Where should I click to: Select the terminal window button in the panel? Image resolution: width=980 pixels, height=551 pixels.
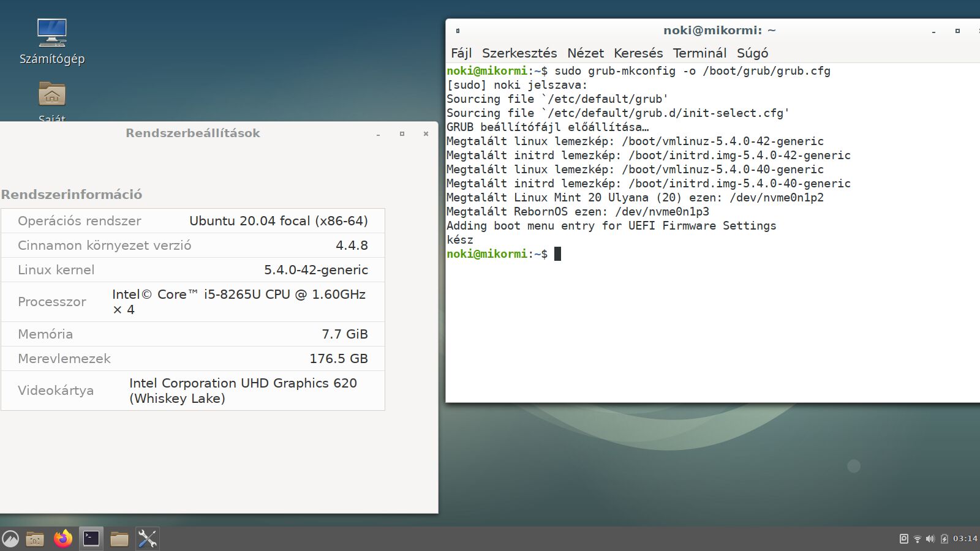click(x=91, y=539)
